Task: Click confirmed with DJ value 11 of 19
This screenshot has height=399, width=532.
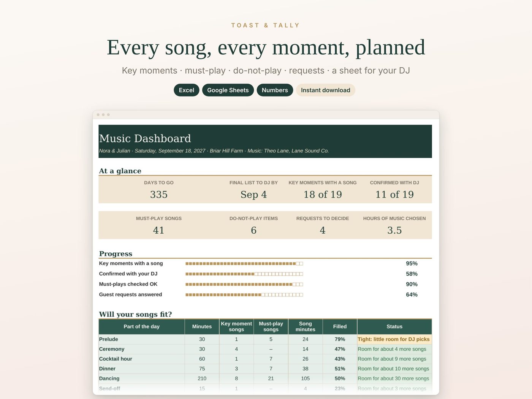Action: coord(394,195)
